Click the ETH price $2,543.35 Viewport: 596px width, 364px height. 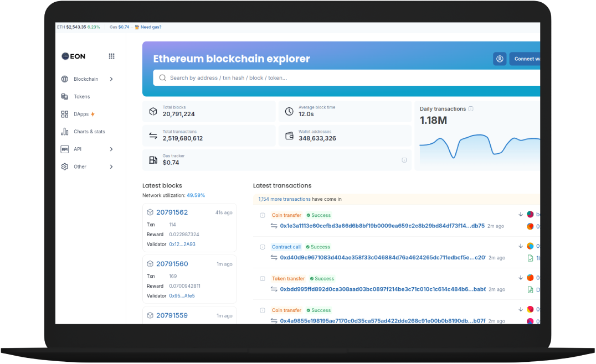click(76, 27)
